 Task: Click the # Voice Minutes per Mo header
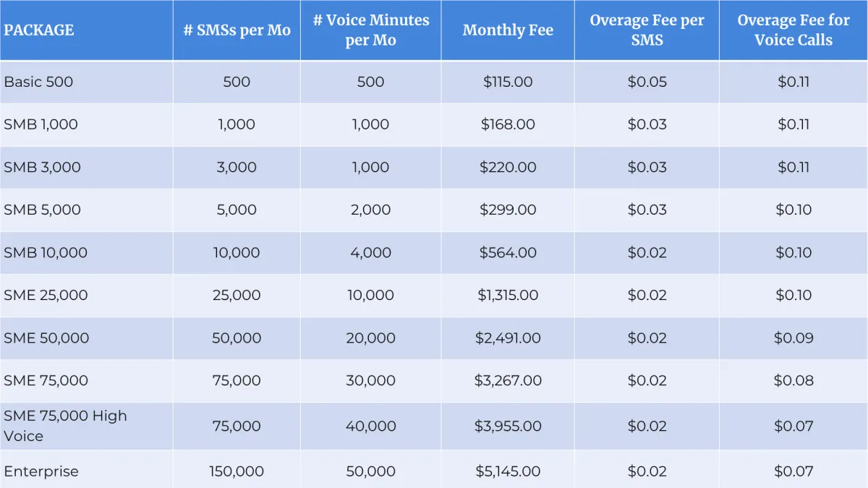coord(370,30)
